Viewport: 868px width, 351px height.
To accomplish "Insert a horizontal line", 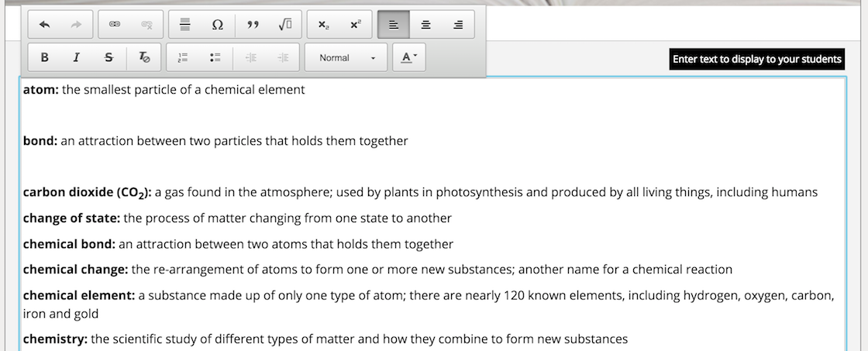I will tap(185, 24).
